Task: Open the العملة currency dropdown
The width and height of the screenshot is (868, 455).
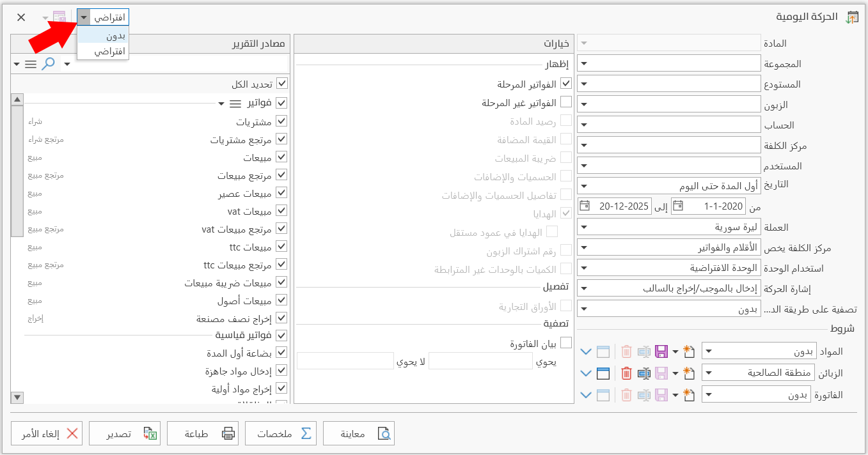Action: coord(585,227)
